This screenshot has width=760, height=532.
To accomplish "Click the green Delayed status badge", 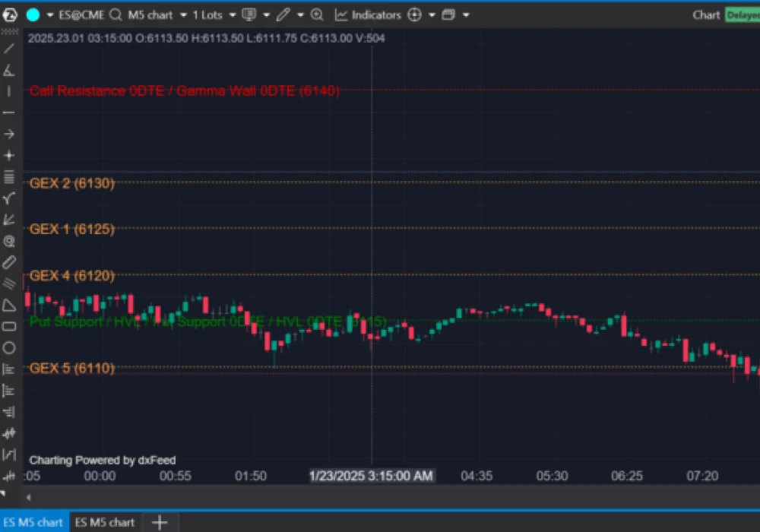I will 743,15.
